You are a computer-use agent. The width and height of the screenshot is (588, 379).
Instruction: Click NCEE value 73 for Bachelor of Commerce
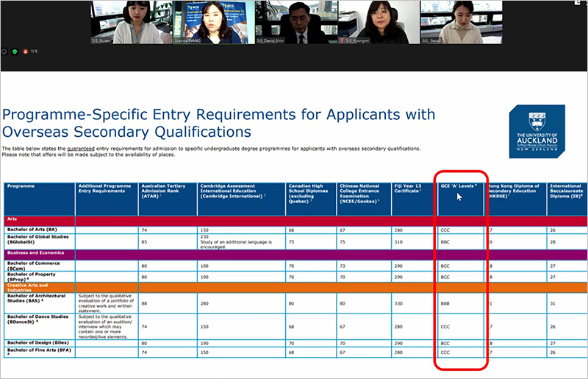tap(343, 266)
